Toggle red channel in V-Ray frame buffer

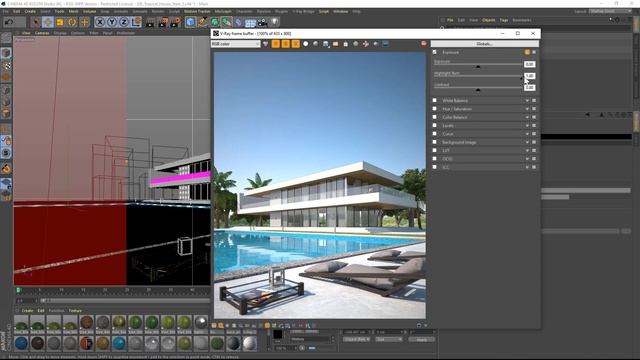(x=276, y=44)
